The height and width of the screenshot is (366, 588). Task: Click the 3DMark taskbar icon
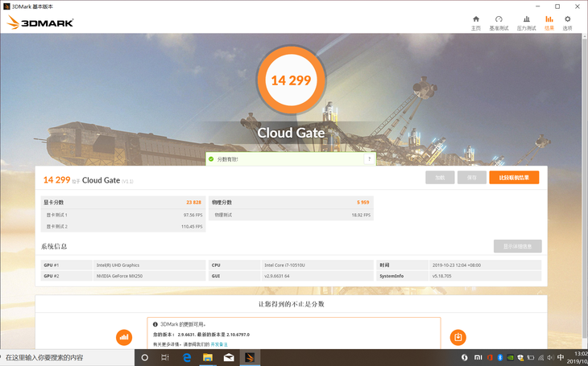251,357
